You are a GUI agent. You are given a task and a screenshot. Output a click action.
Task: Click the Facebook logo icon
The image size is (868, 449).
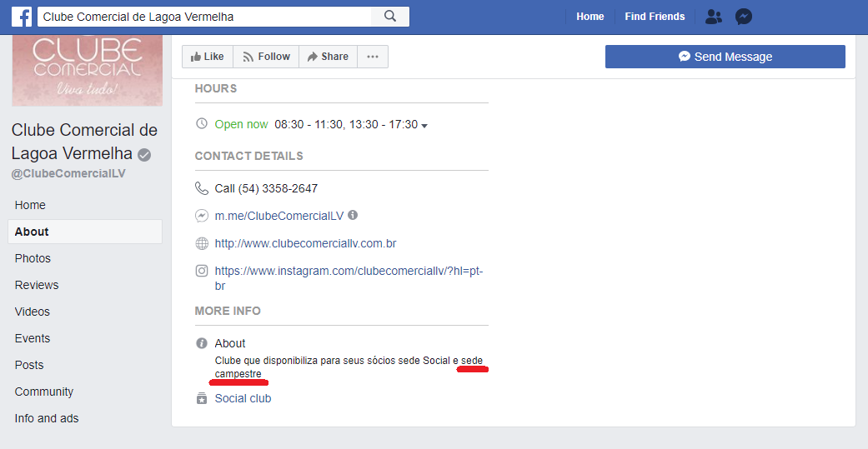tap(22, 17)
